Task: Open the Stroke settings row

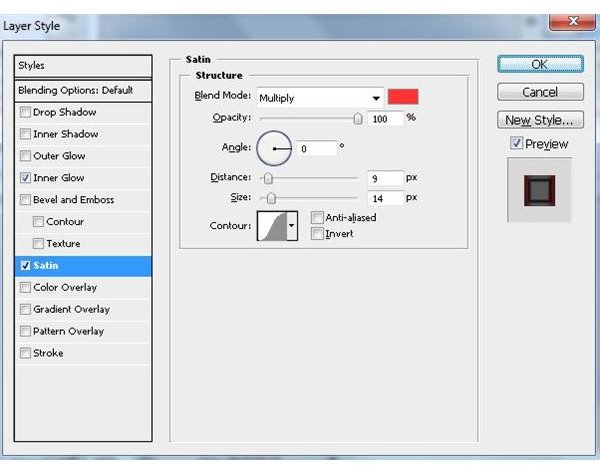Action: (x=83, y=353)
